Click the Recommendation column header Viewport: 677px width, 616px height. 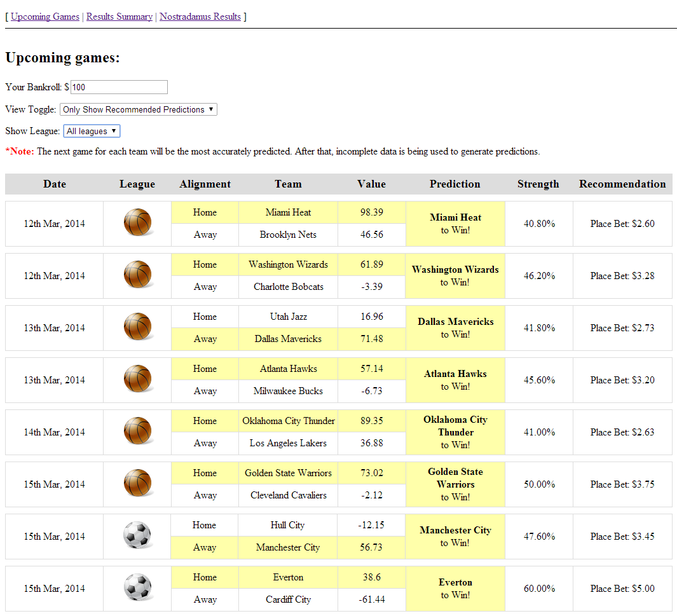click(x=622, y=184)
